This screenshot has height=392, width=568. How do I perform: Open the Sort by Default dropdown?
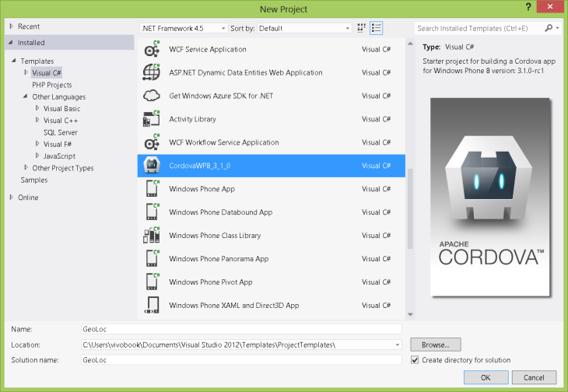[x=304, y=28]
